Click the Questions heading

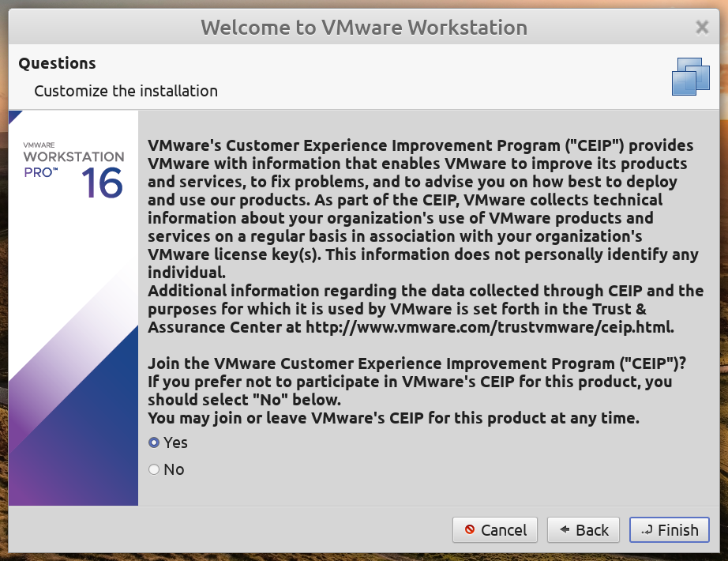point(57,63)
